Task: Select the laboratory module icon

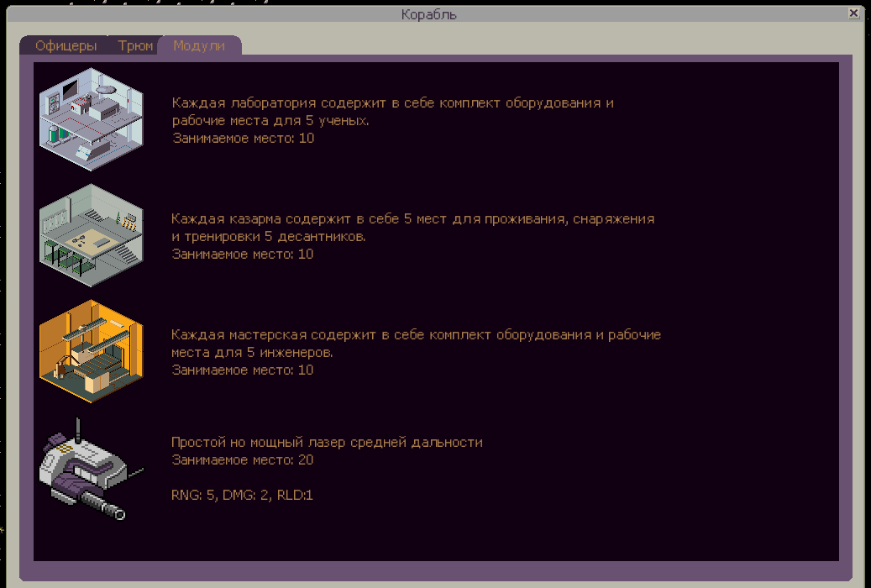Action: pyautogui.click(x=91, y=119)
